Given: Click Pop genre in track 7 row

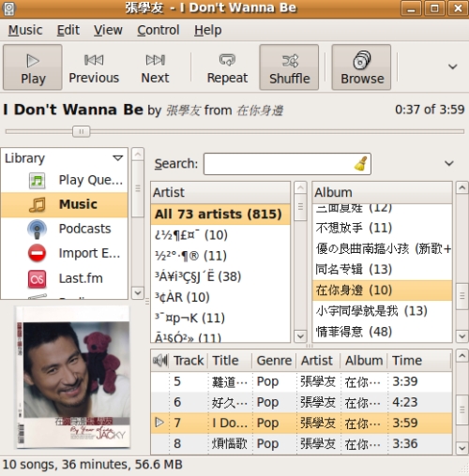Looking at the screenshot, I should (x=267, y=424).
